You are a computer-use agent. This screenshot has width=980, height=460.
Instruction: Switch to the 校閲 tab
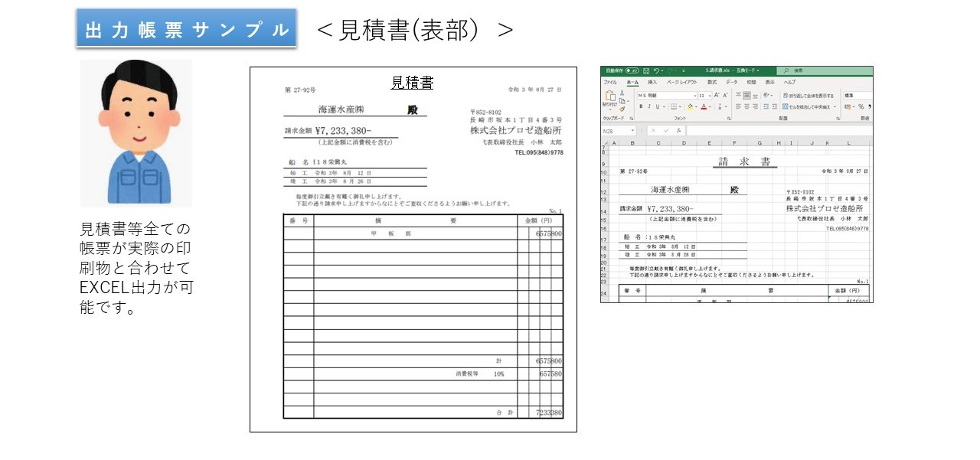(x=751, y=82)
